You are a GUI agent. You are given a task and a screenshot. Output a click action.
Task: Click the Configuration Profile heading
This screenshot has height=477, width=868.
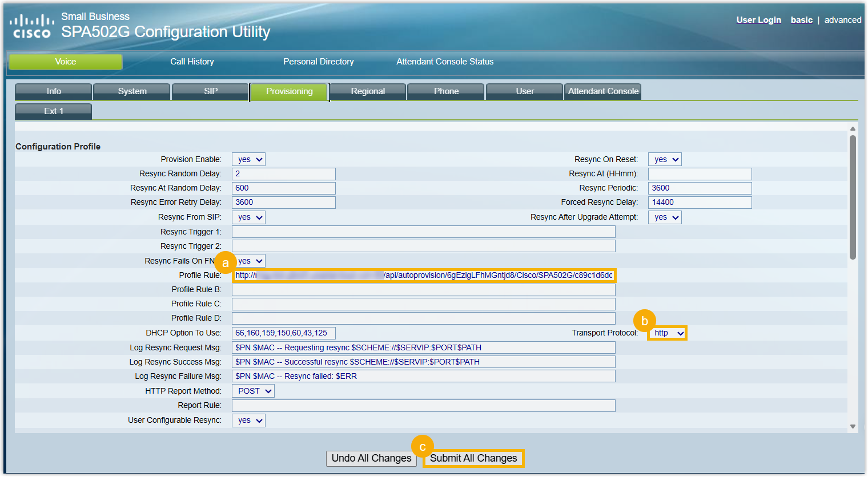click(58, 147)
